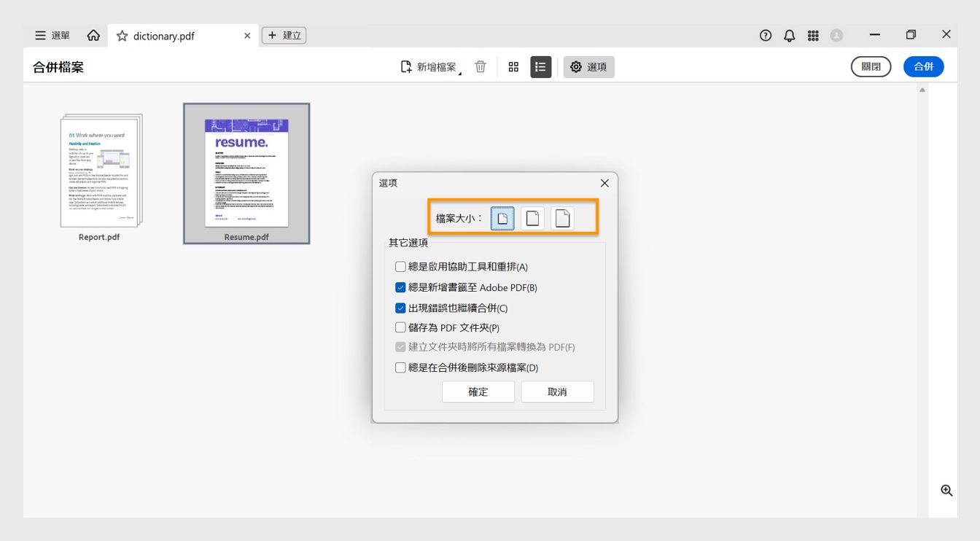Switch to list view

coord(541,67)
